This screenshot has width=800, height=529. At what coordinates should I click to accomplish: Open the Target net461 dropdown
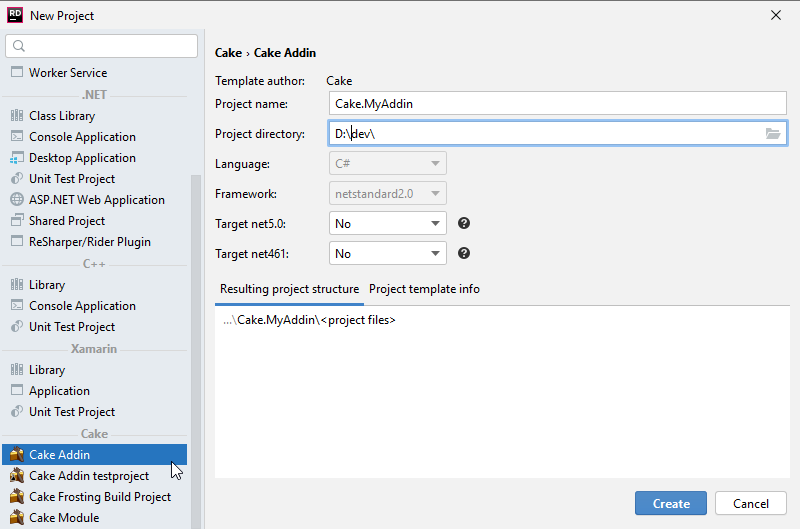click(388, 254)
